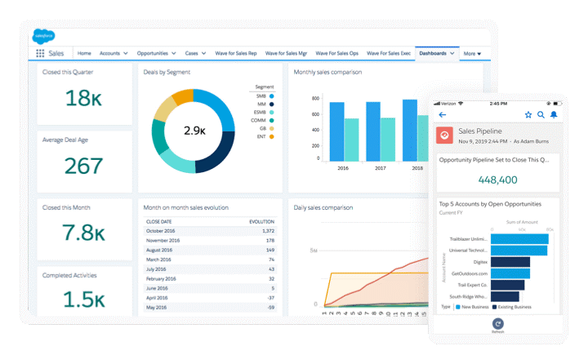Click the MM legend color dot
This screenshot has width=588, height=364.
tap(271, 104)
